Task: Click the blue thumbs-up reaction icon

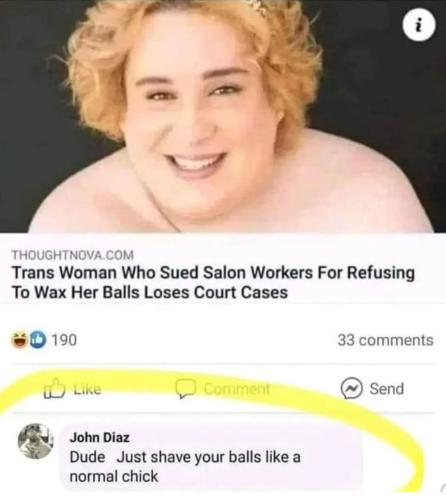Action: [x=38, y=340]
